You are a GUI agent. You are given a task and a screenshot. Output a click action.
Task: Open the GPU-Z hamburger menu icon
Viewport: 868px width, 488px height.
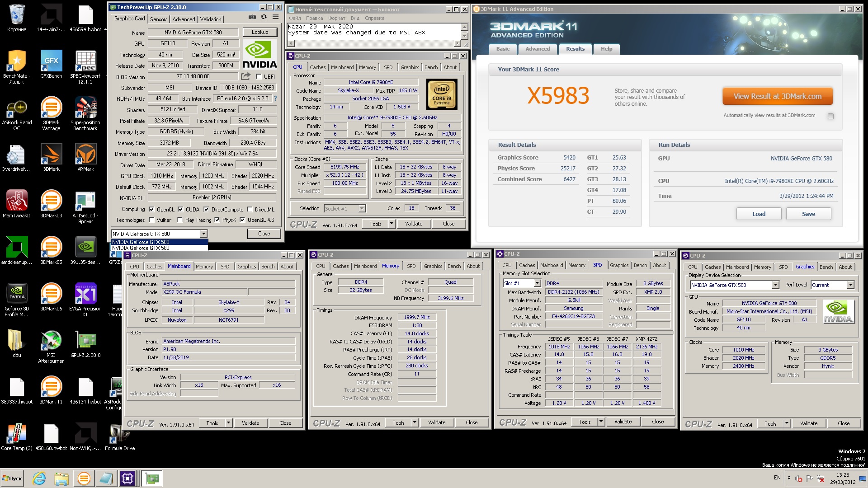point(275,17)
